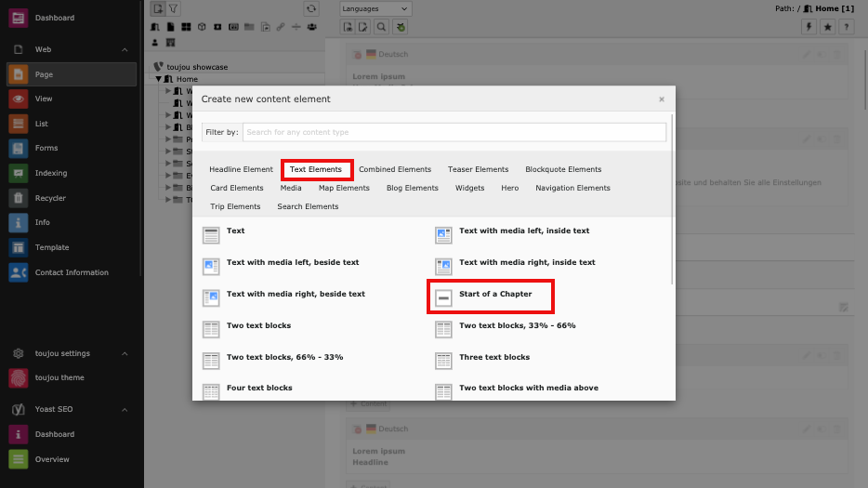Image resolution: width=868 pixels, height=488 pixels.
Task: Click the View module eye icon
Action: [18, 99]
